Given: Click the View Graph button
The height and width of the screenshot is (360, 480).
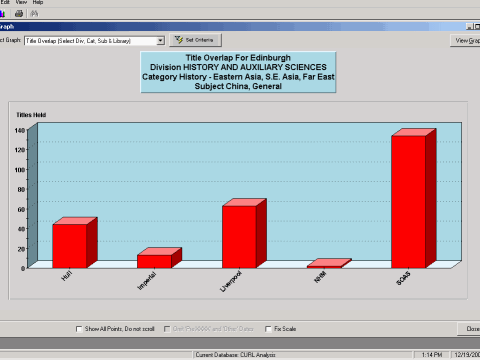Looking at the screenshot, I should [x=465, y=40].
